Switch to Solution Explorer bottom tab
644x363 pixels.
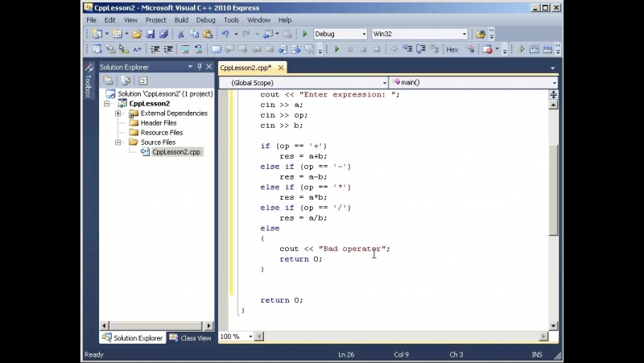click(133, 338)
